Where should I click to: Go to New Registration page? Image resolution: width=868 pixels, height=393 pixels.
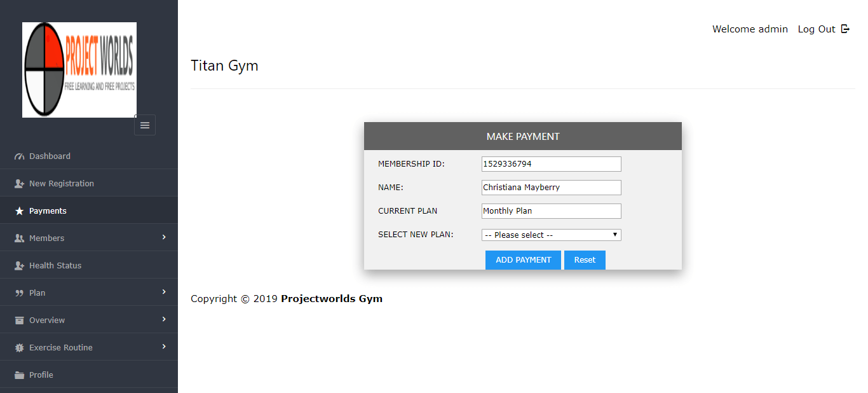61,184
